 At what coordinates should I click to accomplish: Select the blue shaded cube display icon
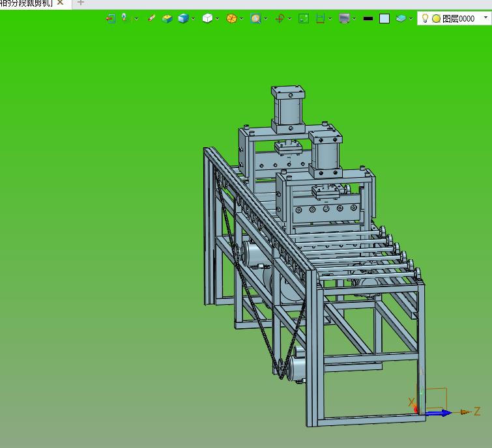[183, 18]
